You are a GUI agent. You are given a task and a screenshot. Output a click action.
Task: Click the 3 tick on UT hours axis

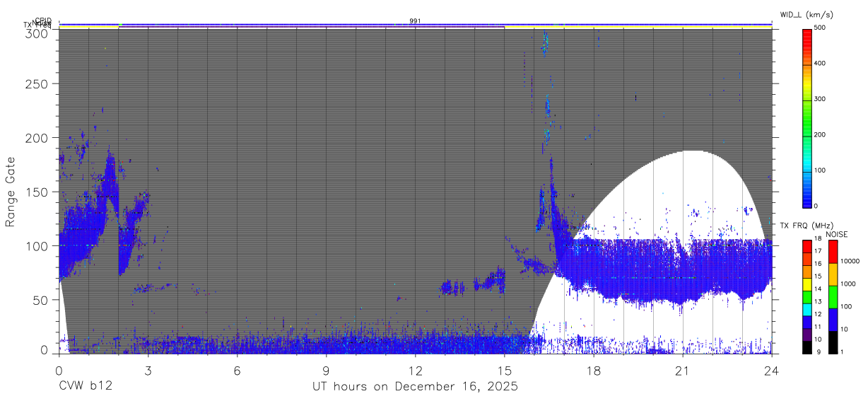148,371
